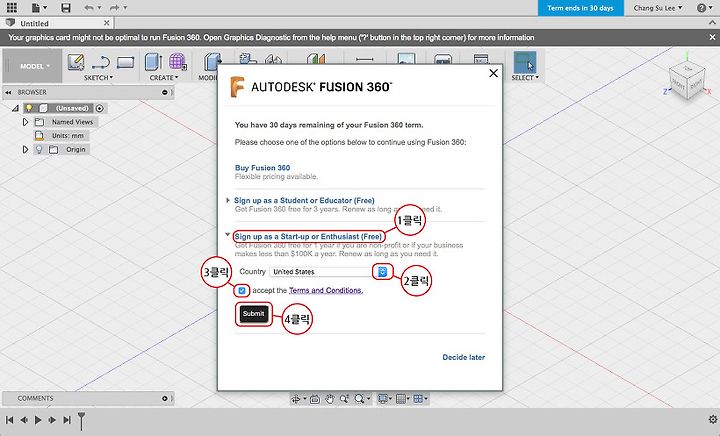The height and width of the screenshot is (436, 720).
Task: Click the Named Views folder icon
Action: coord(39,122)
